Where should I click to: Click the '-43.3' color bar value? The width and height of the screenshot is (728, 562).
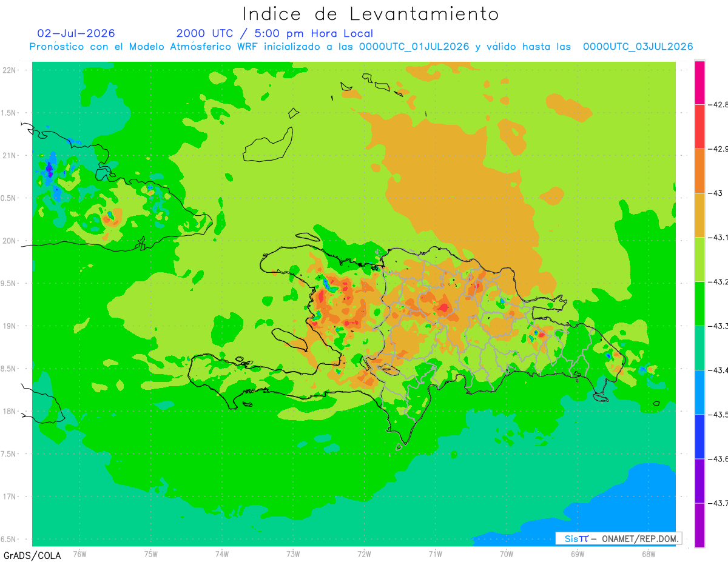(720, 326)
